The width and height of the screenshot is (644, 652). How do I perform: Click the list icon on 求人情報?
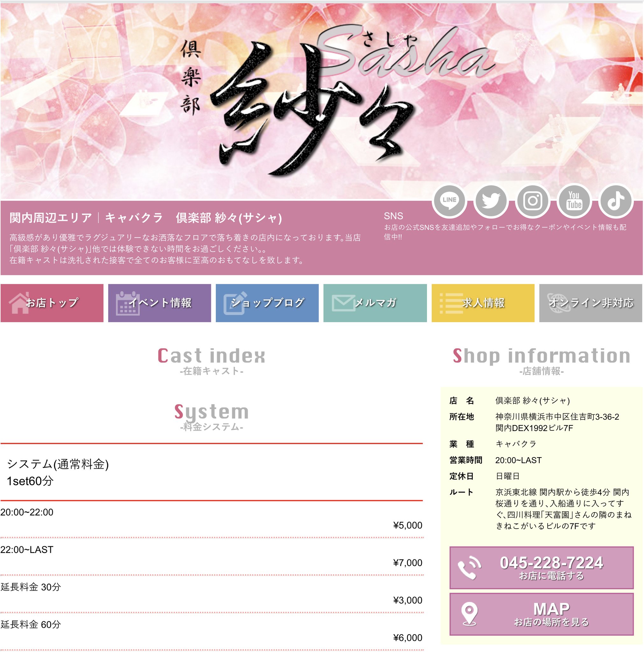click(x=451, y=303)
